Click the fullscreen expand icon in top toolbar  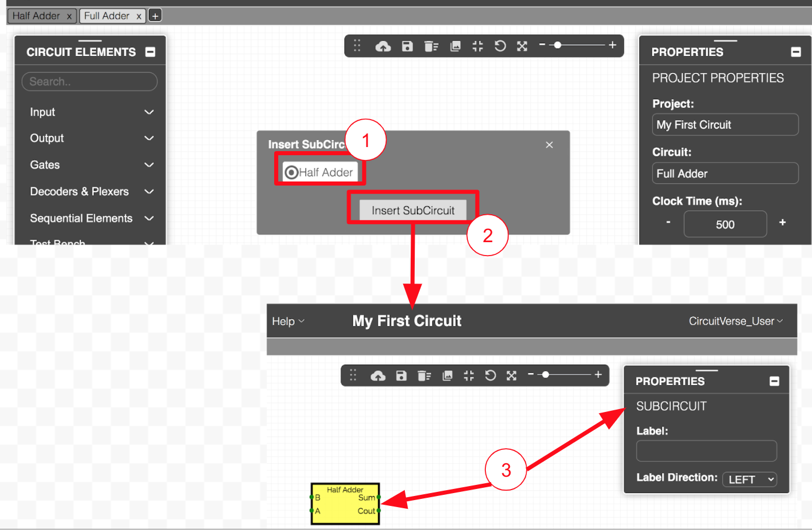[522, 46]
